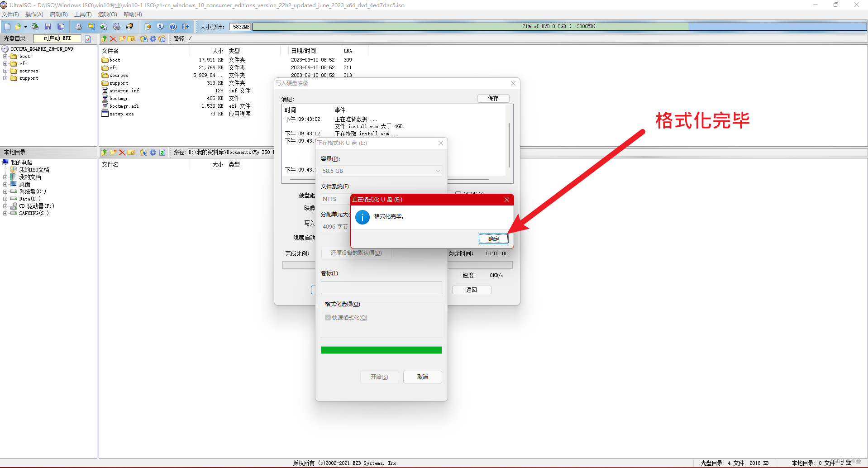Select setup.exe in the file list
The height and width of the screenshot is (468, 868).
click(x=121, y=114)
